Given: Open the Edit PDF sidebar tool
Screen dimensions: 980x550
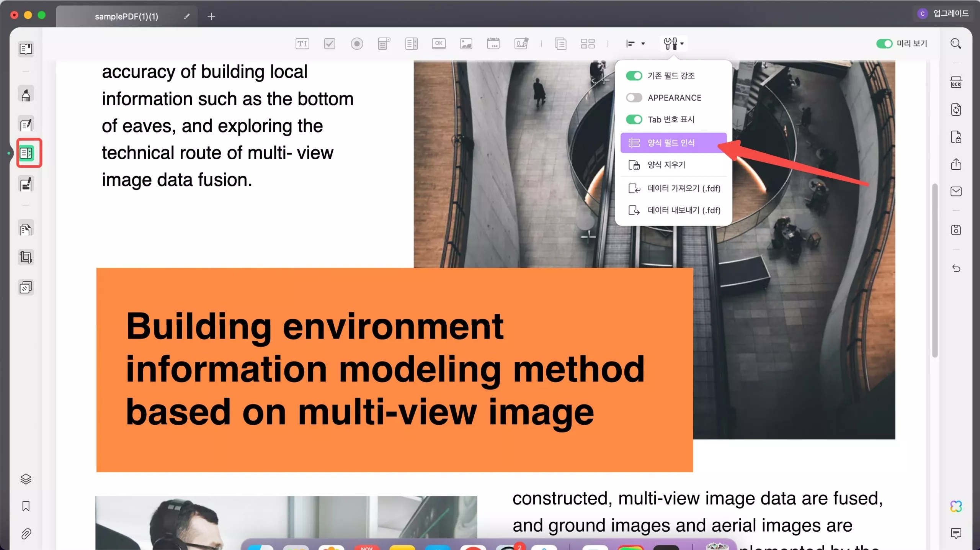Looking at the screenshot, I should tap(26, 124).
